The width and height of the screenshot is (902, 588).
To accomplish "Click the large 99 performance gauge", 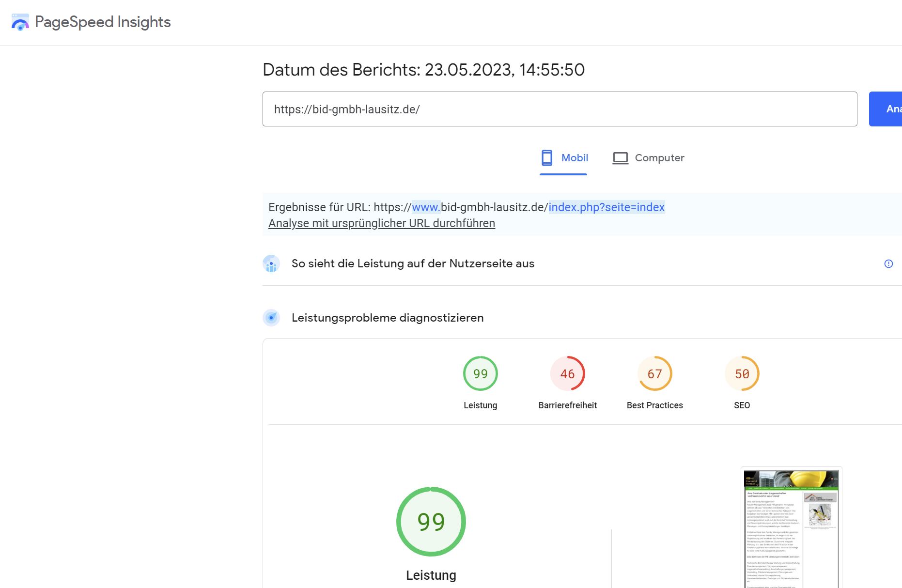I will 431,522.
